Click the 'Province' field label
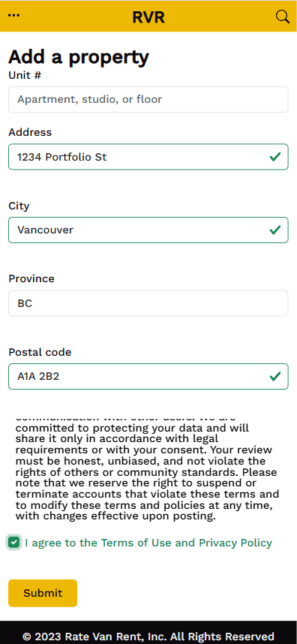 tap(31, 279)
